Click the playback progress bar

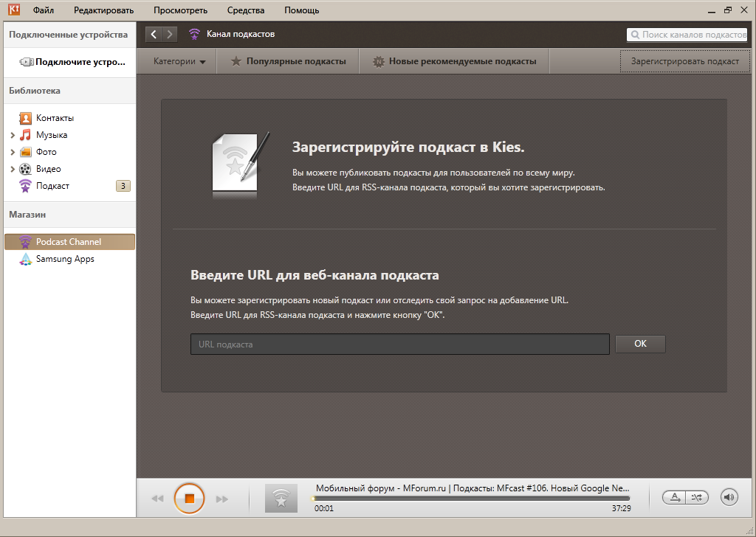click(x=472, y=499)
